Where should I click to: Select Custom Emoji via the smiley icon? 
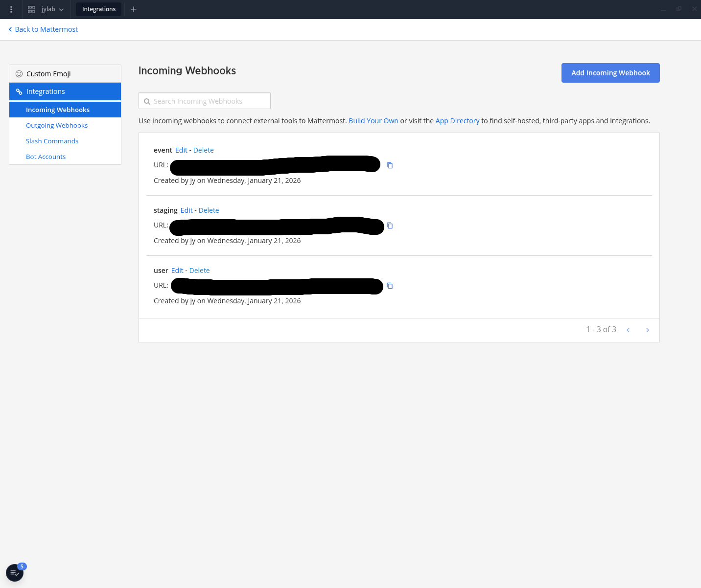point(19,73)
